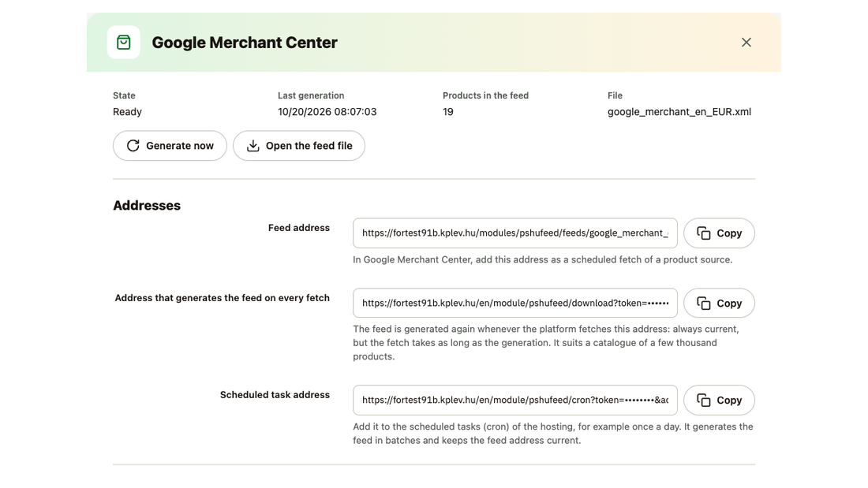This screenshot has width=868, height=488.
Task: Copy the Scheduled task address
Action: [x=719, y=400]
